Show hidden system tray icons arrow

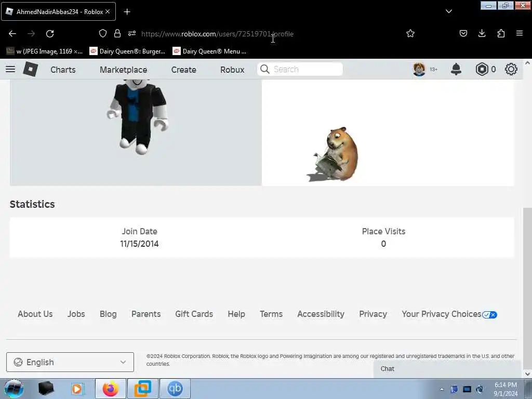[x=442, y=389]
